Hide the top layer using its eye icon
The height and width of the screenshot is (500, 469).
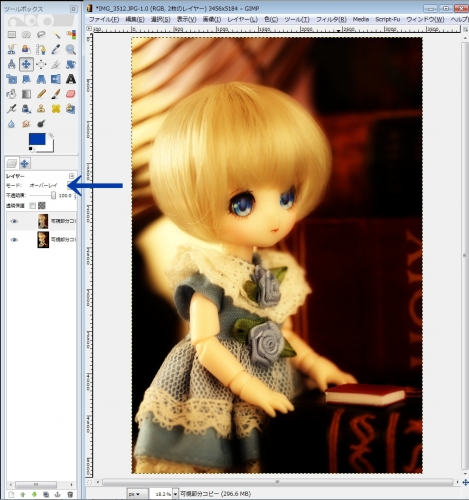tap(14, 221)
